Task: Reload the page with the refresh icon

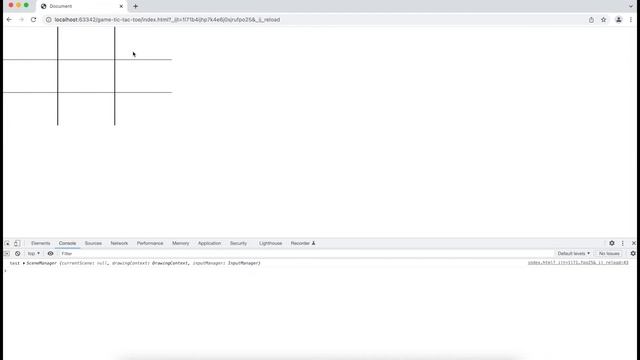Action: pos(33,20)
